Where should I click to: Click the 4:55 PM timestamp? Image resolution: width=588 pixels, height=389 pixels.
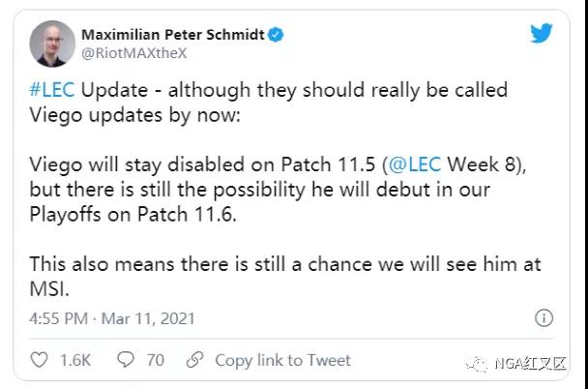[x=58, y=318]
